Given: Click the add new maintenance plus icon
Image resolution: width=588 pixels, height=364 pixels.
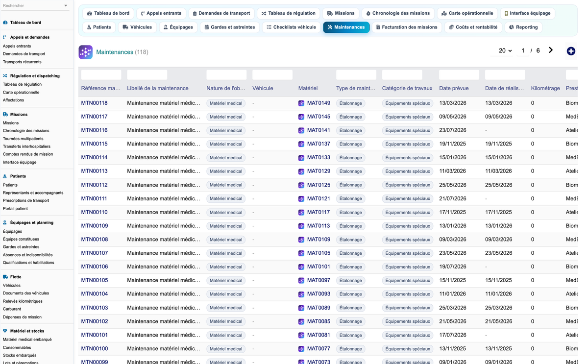Looking at the screenshot, I should [571, 51].
